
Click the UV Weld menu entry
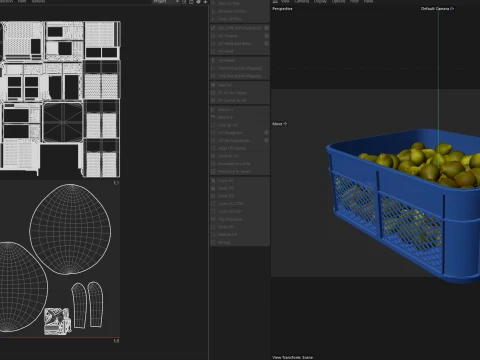[240, 51]
